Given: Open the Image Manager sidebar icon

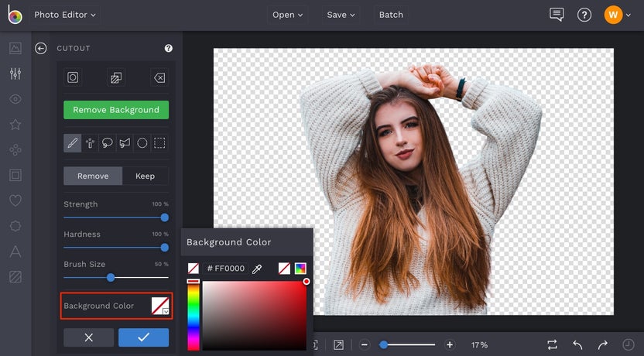Looking at the screenshot, I should [x=15, y=48].
